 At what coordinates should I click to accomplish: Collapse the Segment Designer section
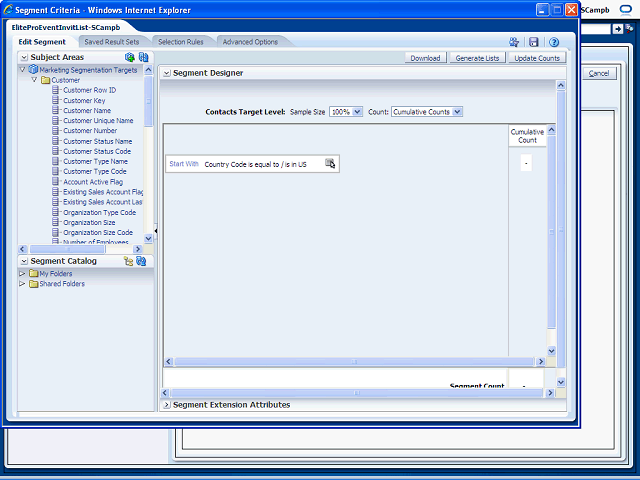click(167, 73)
